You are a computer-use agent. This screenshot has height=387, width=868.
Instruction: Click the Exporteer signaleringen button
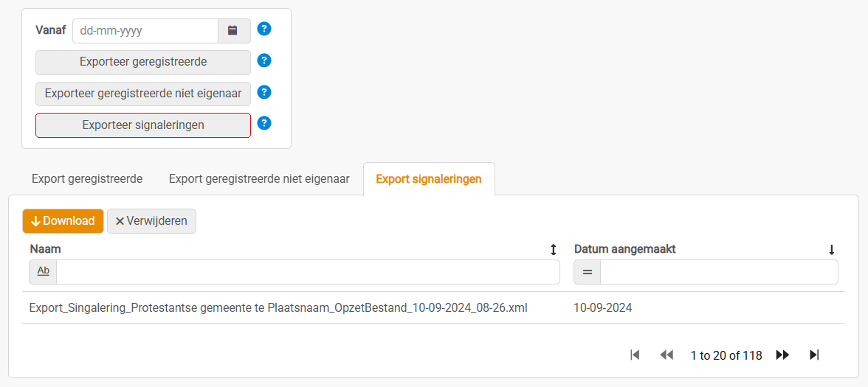point(143,125)
